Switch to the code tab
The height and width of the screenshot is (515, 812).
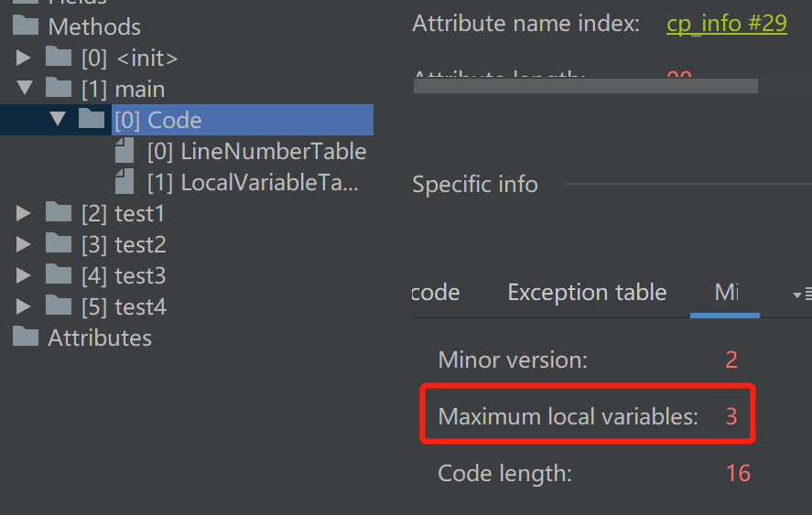[436, 293]
